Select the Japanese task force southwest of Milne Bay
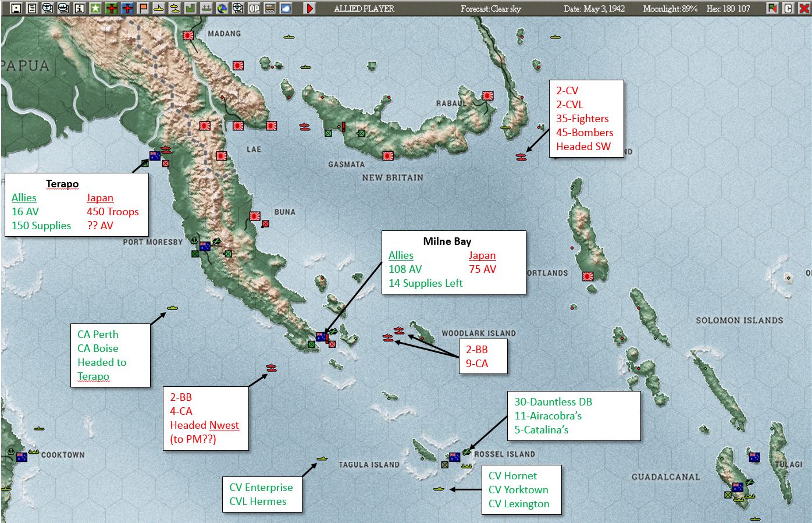The height and width of the screenshot is (523, 812). 271,368
